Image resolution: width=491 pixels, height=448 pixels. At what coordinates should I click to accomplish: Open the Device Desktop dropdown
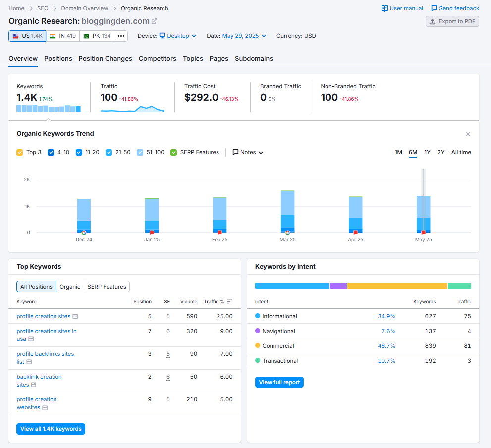(x=178, y=36)
